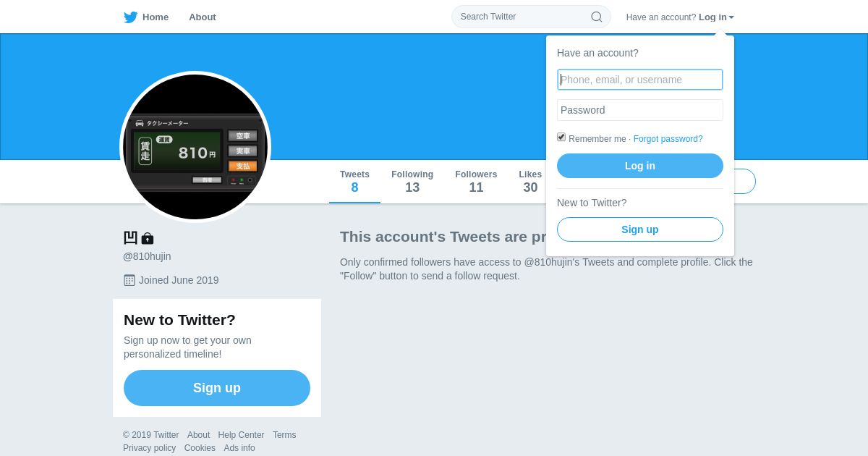Click the Search Twitter input box
The image size is (868, 456).
[x=522, y=17]
